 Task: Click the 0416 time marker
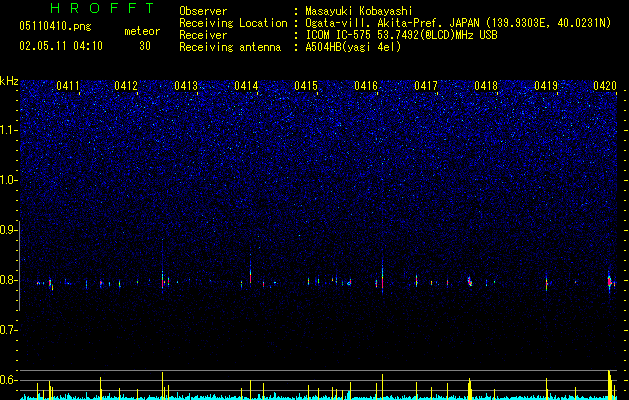point(366,86)
